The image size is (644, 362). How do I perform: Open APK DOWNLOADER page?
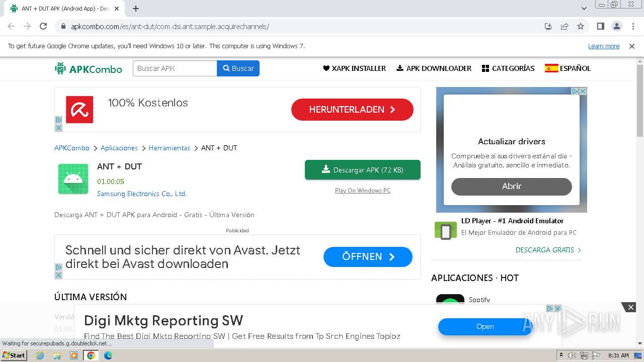[434, 68]
